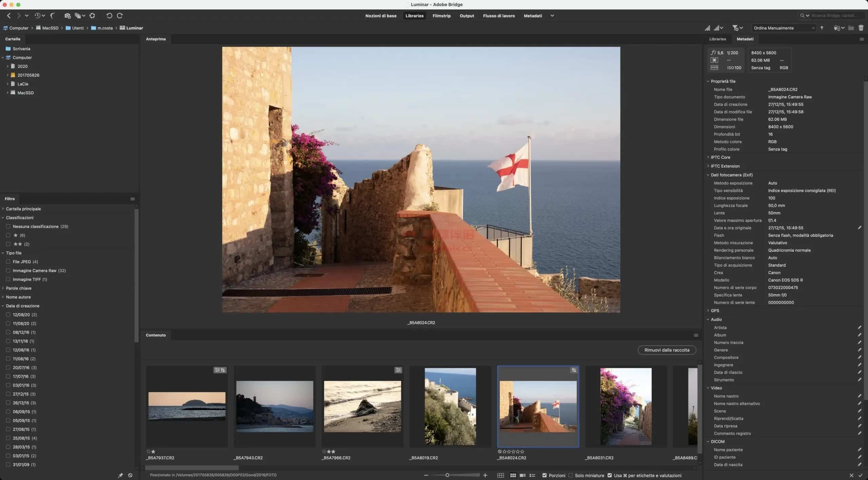Click Utenti in the breadcrumb path
This screenshot has width=868, height=480.
tap(78, 28)
